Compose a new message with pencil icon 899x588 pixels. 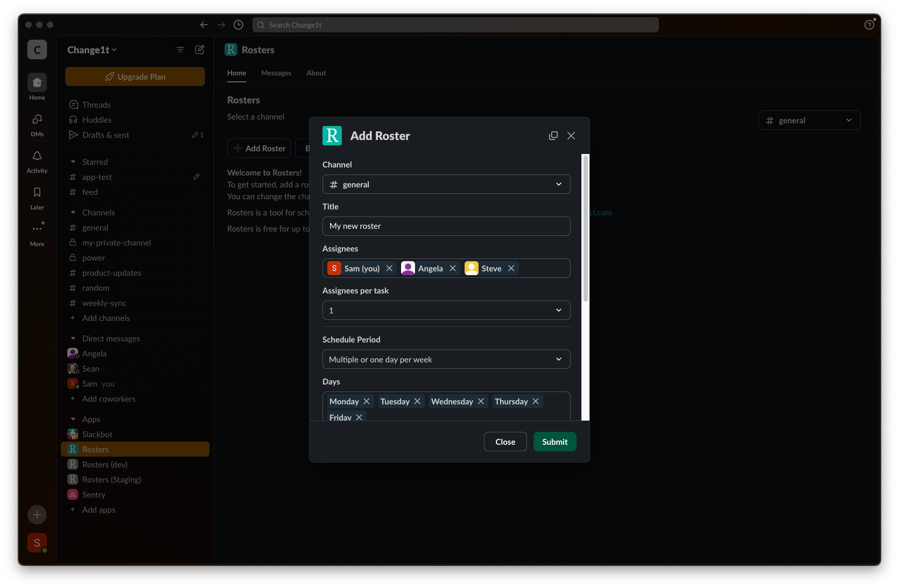coord(200,50)
